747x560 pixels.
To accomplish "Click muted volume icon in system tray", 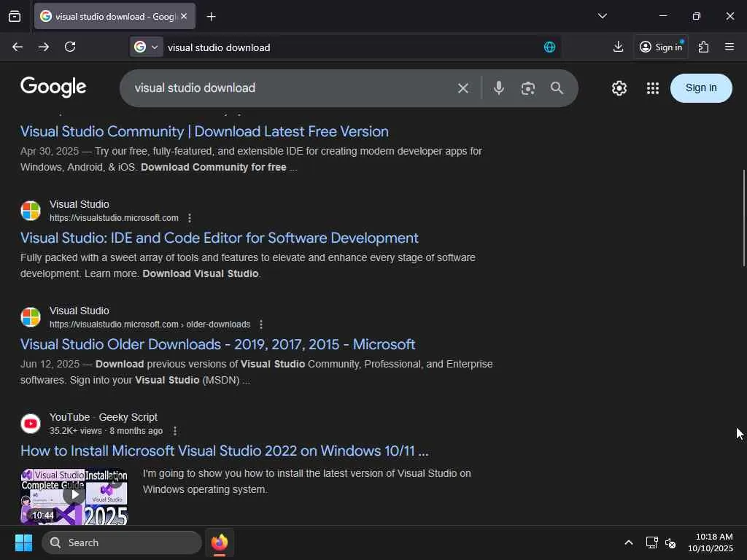I will [670, 542].
